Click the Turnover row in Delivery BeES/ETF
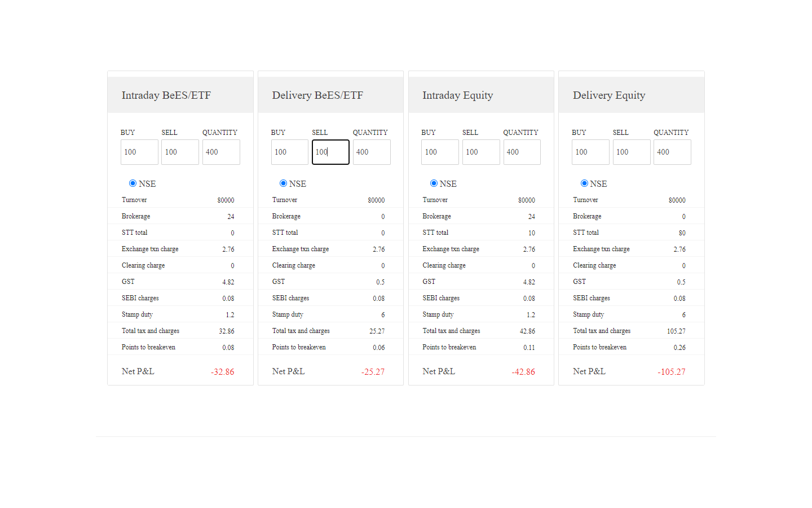The height and width of the screenshot is (508, 812). click(x=330, y=199)
